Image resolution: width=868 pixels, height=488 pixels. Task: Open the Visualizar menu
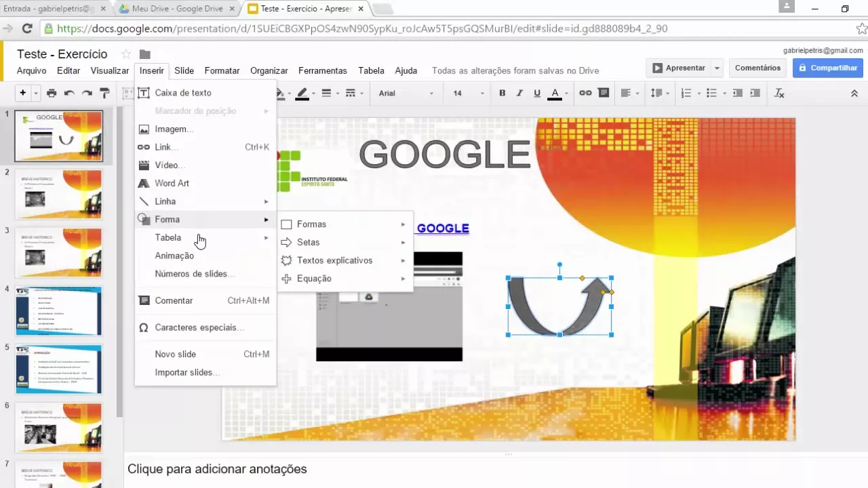click(x=110, y=70)
